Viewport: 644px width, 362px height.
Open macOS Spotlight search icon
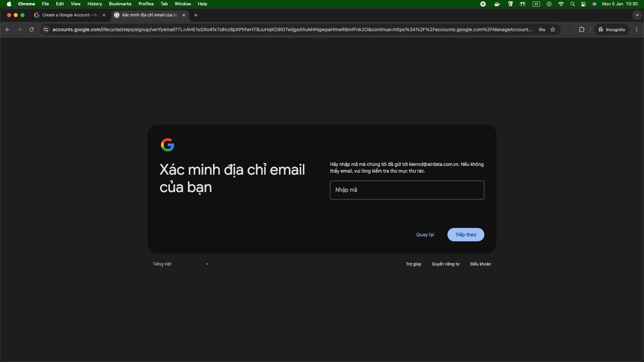coord(573,4)
